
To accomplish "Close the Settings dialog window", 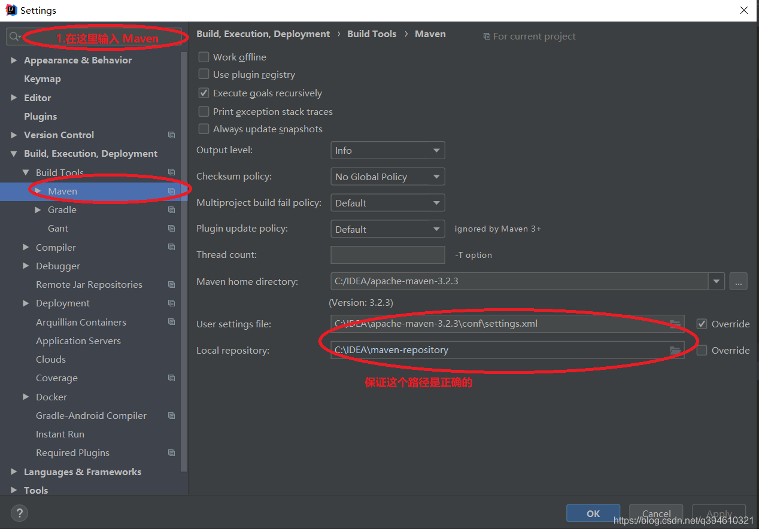I will (x=744, y=10).
